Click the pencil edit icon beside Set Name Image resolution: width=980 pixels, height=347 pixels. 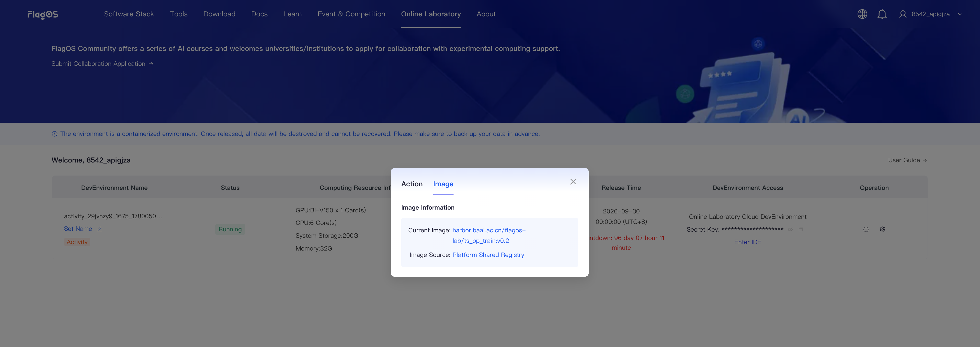click(99, 229)
